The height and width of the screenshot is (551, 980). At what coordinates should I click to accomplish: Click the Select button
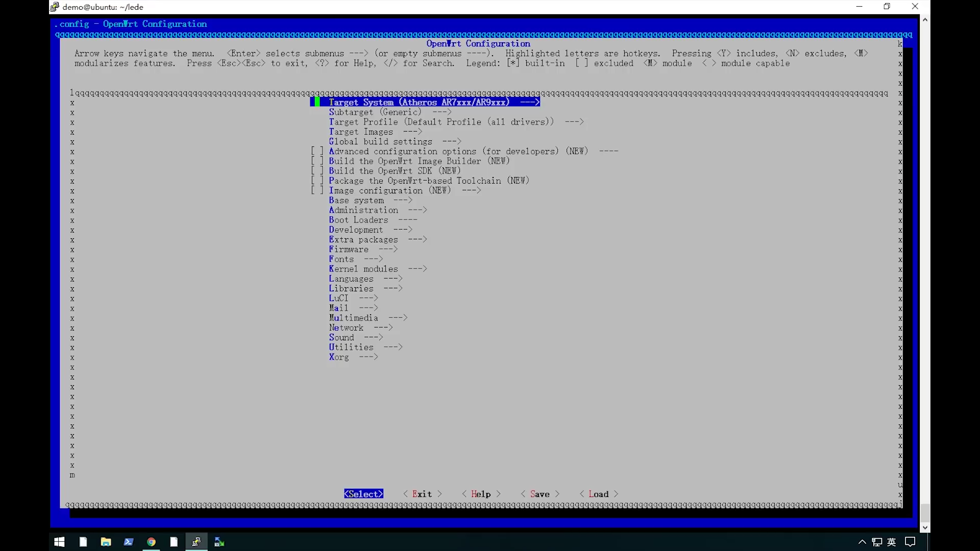(363, 494)
